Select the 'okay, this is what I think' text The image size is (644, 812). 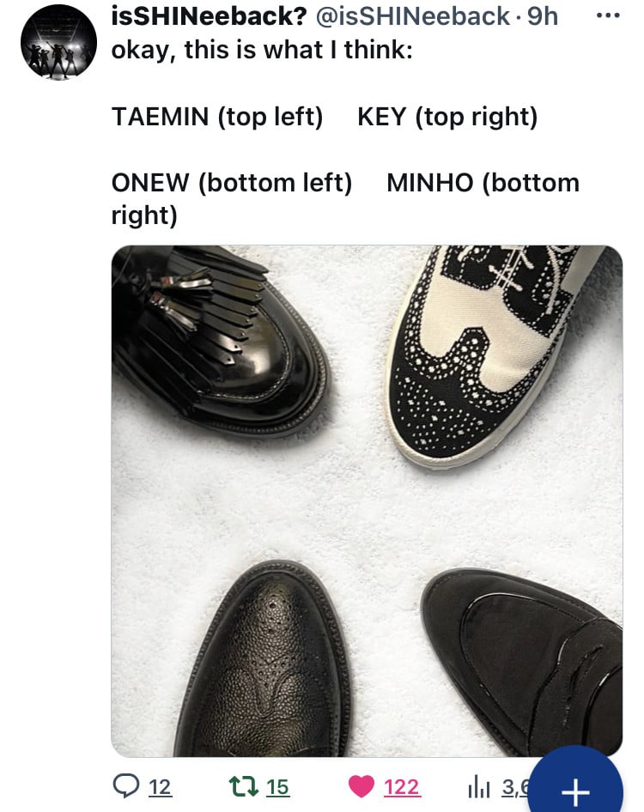(262, 51)
